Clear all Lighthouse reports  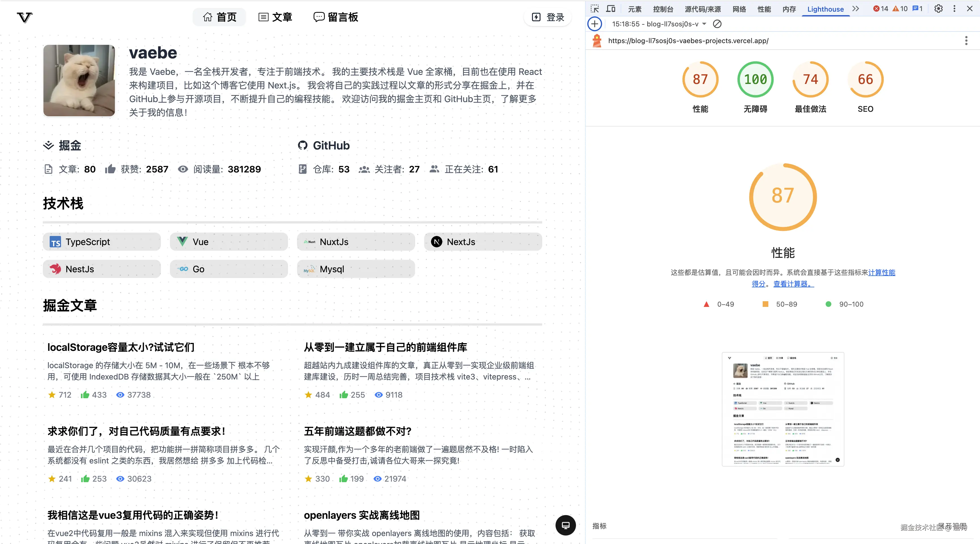pos(717,24)
